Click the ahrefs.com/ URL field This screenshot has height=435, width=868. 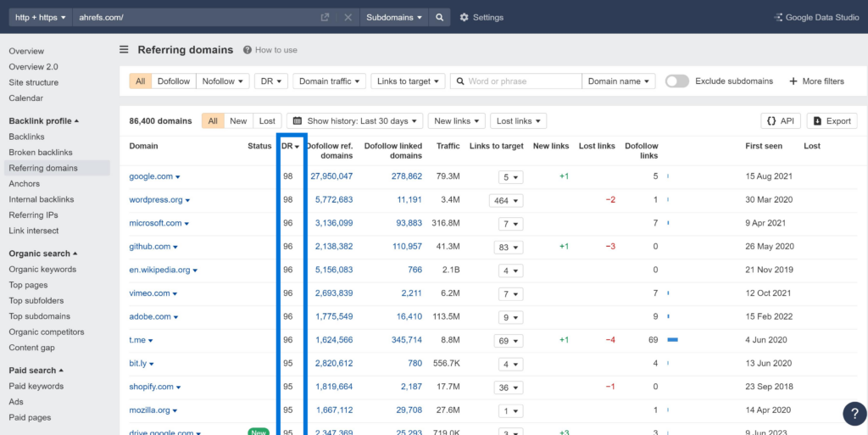coord(194,17)
